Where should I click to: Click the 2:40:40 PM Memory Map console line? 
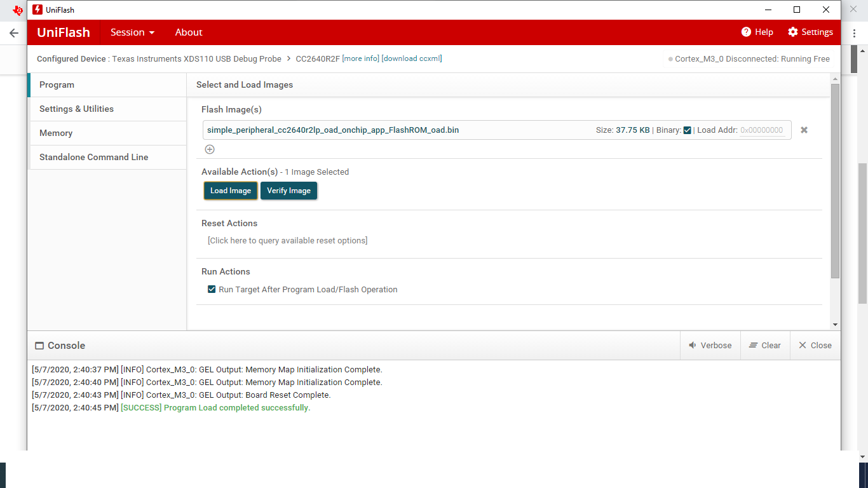pyautogui.click(x=207, y=383)
